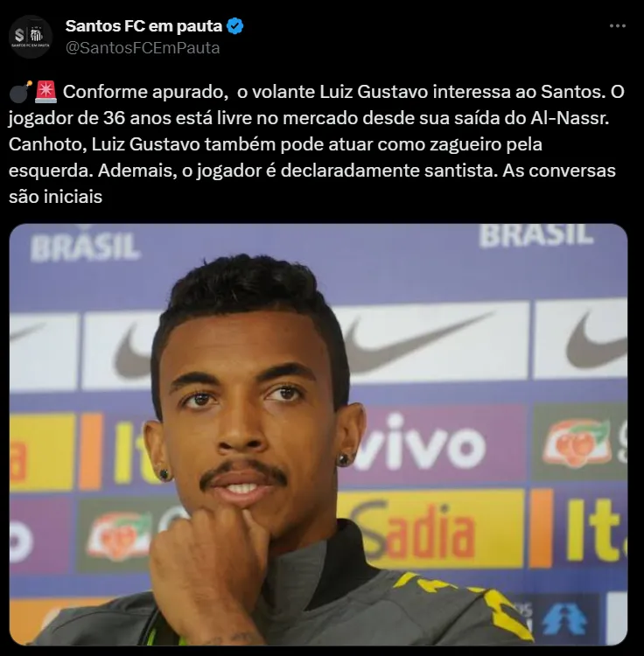Viewport: 644px width, 656px height.
Task: Click the Santos FC em pauta profile avatar
Action: tap(31, 37)
